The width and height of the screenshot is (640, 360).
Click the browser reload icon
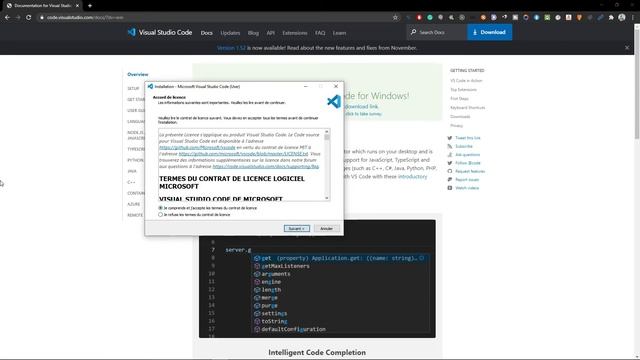(29, 18)
